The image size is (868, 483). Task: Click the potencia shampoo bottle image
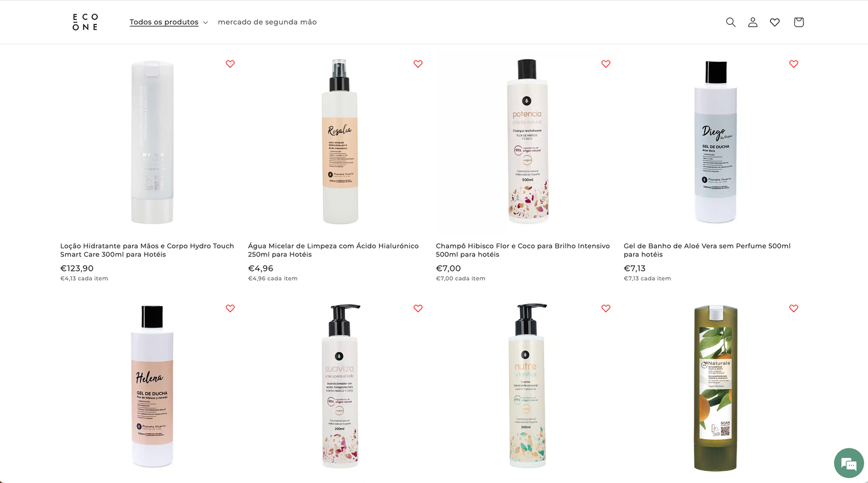527,141
